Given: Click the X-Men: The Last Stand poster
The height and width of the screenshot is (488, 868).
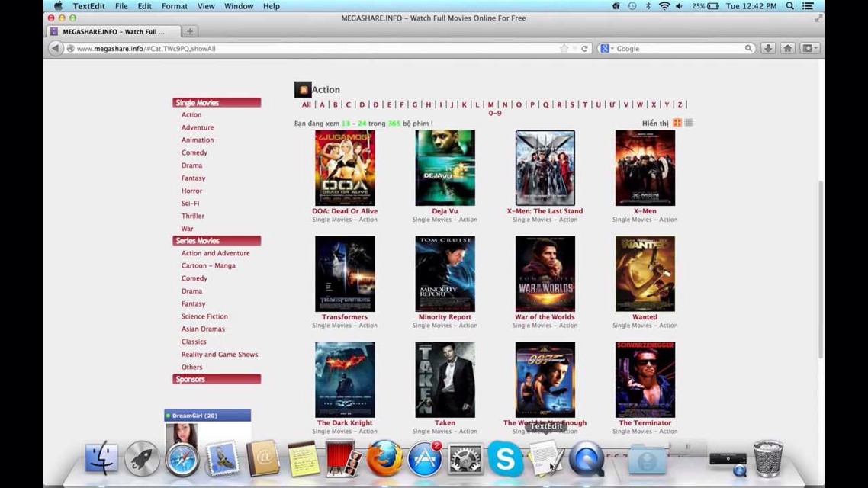Looking at the screenshot, I should 544,167.
